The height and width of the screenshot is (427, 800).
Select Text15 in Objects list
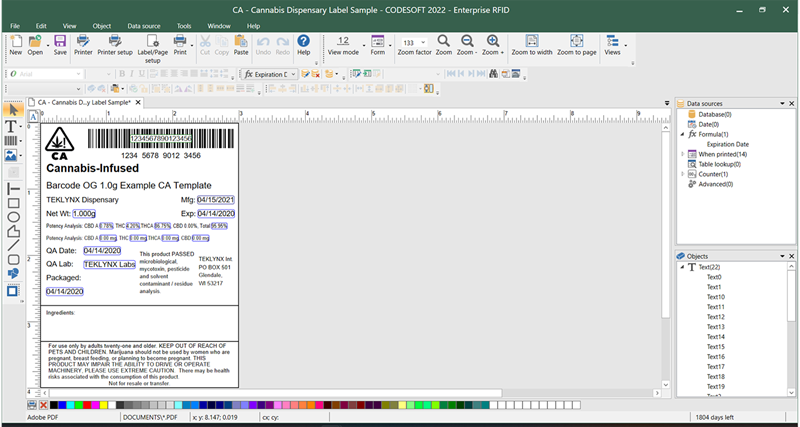(715, 347)
